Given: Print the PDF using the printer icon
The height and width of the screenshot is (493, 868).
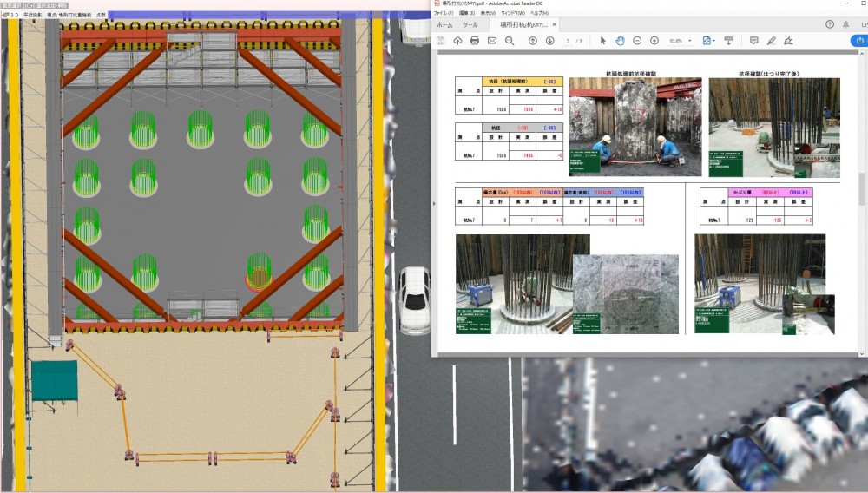Looking at the screenshot, I should (x=475, y=41).
